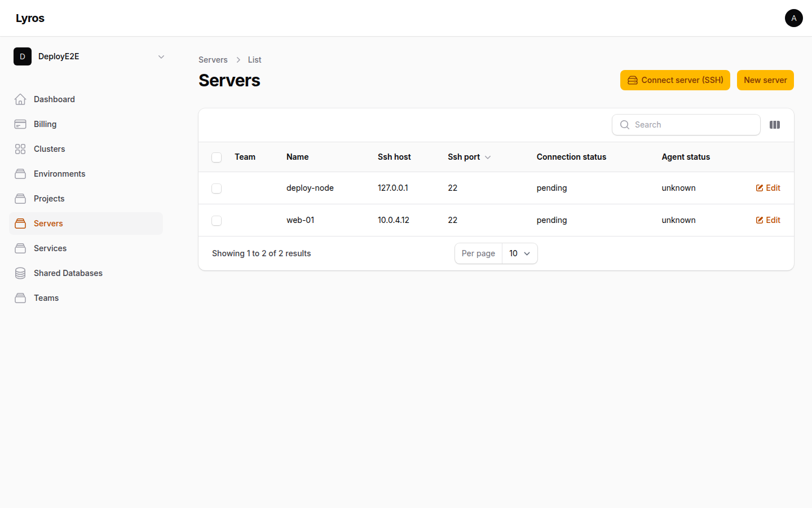Click the Shared Databases cylinder icon
The height and width of the screenshot is (508, 812).
(x=20, y=273)
